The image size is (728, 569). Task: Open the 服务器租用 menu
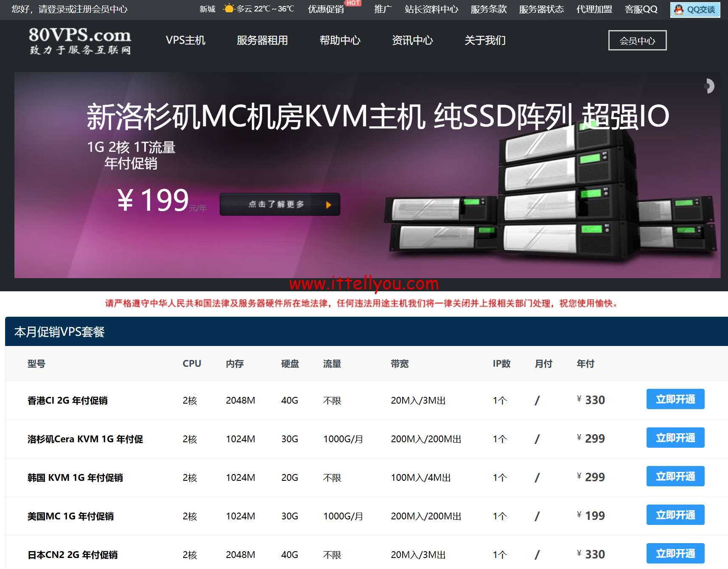click(x=262, y=40)
